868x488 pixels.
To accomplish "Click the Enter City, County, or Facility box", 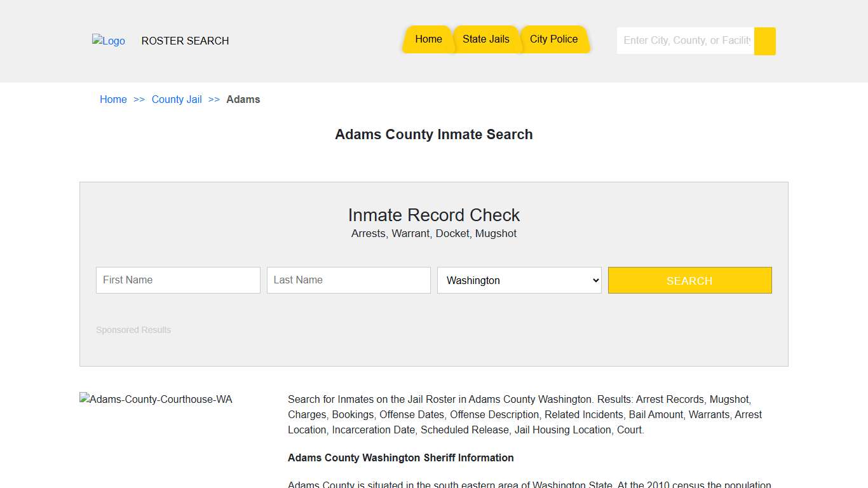I will click(x=685, y=41).
